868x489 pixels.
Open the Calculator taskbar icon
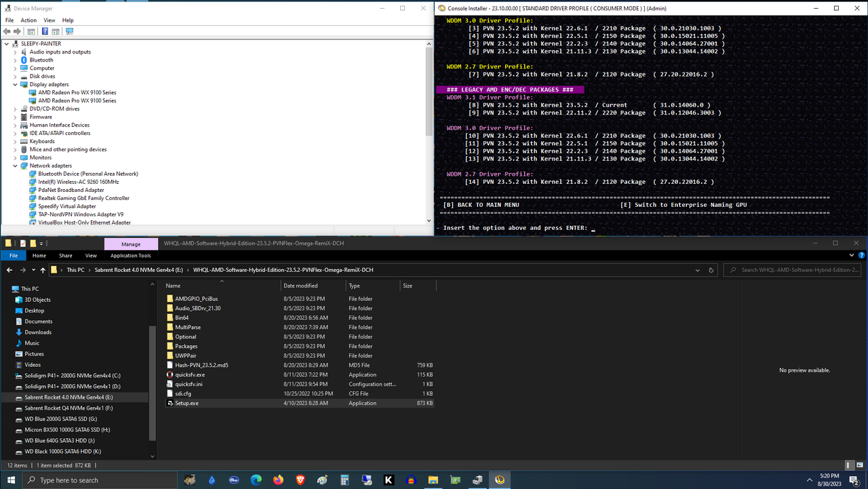coord(344,480)
